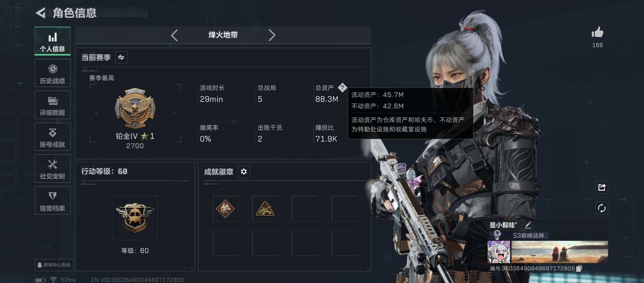Viewport: 644px width, 283px height.
Task: Click the player avatar thumbnail
Action: point(499,252)
